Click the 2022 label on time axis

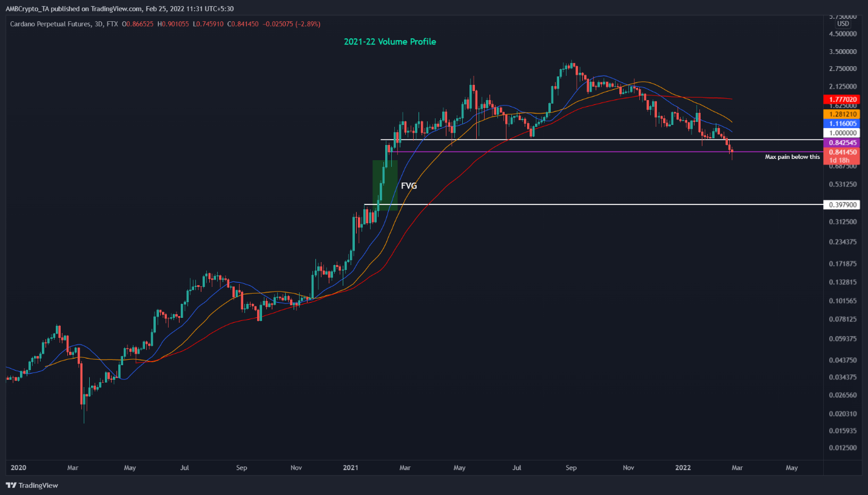683,468
